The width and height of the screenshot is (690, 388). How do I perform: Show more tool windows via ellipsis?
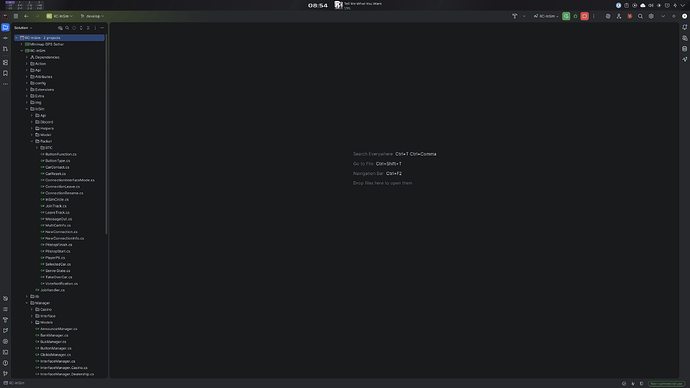(5, 84)
